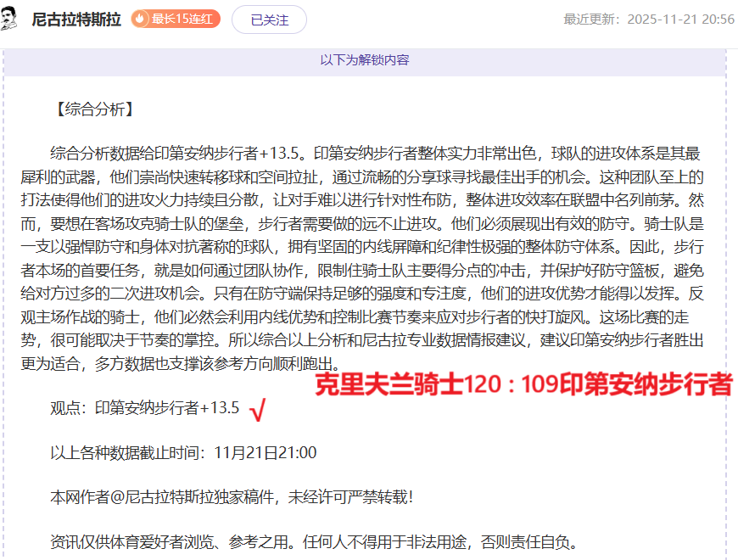Click the red checkmark beside the prediction
The image size is (738, 560).
tap(258, 410)
